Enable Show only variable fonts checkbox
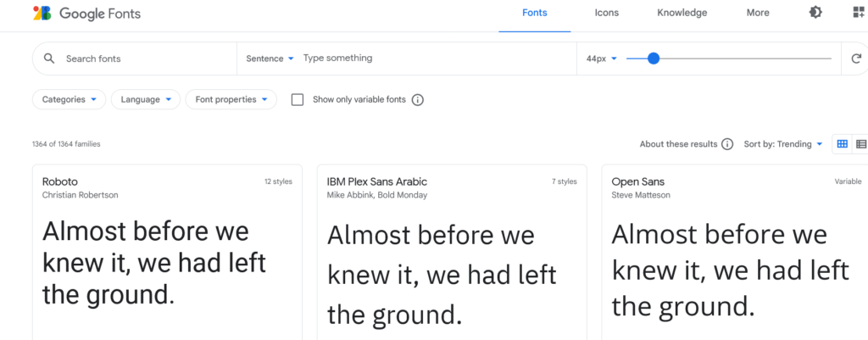Screen dimensions: 868x340 point(298,100)
